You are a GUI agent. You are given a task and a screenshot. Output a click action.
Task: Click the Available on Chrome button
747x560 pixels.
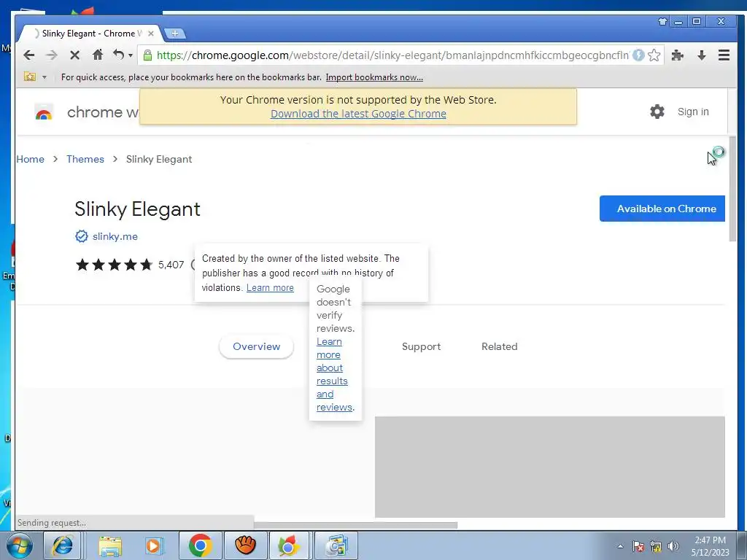(x=662, y=209)
